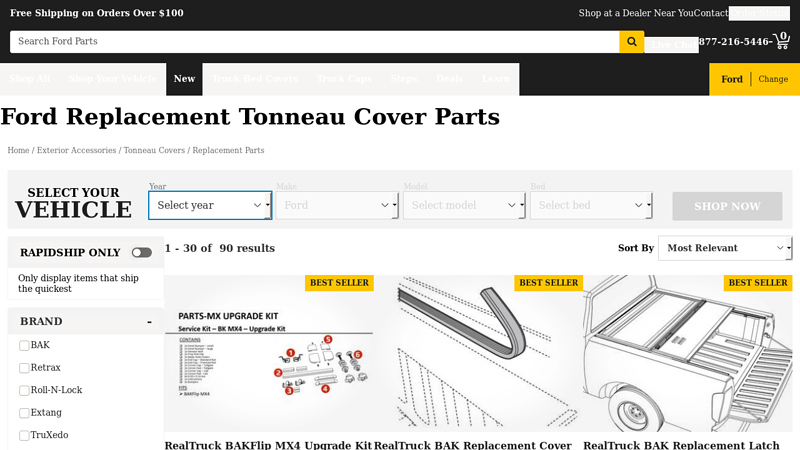The height and width of the screenshot is (450, 800).
Task: Check the Retrax brand filter
Action: click(24, 368)
